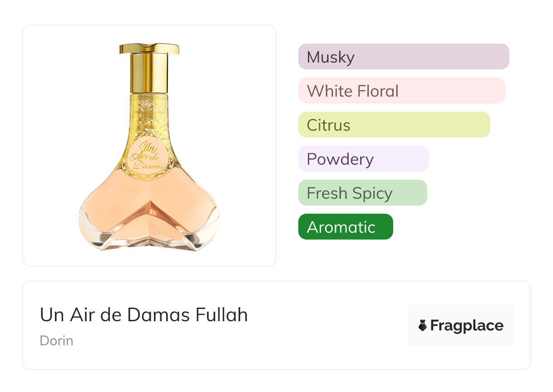Click the Dorin brand name
553x392 pixels.
coord(56,340)
